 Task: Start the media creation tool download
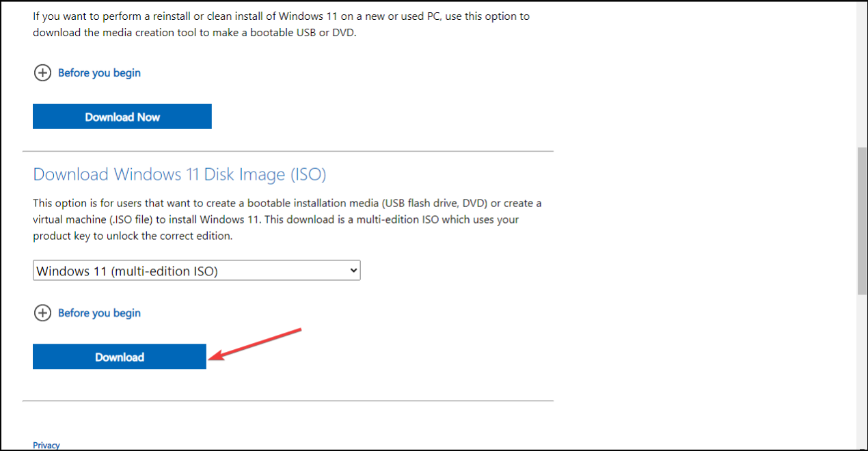point(122,116)
